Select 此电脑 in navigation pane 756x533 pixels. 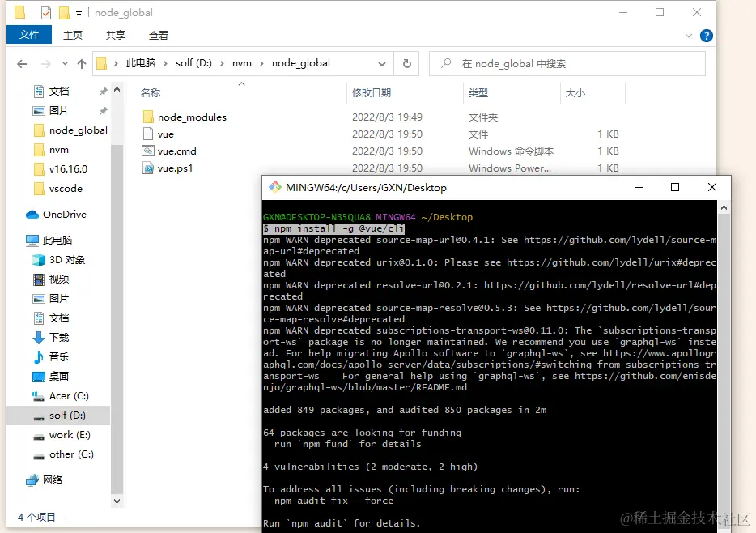pos(57,241)
